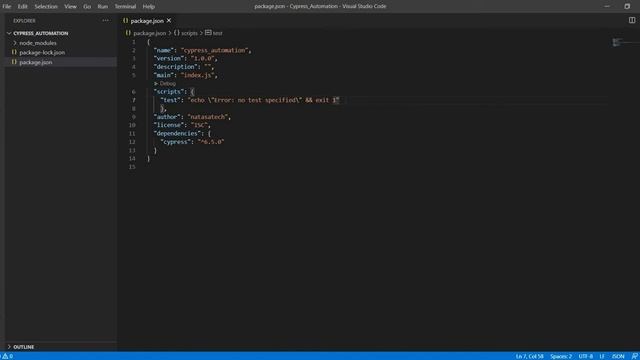This screenshot has width=640, height=360.
Task: Open the Go menu
Action: (87, 7)
